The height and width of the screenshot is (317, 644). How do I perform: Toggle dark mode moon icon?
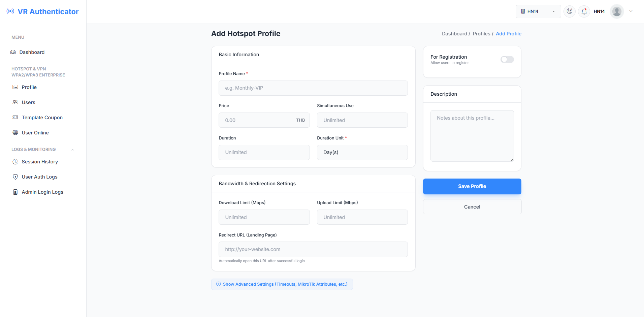[569, 11]
